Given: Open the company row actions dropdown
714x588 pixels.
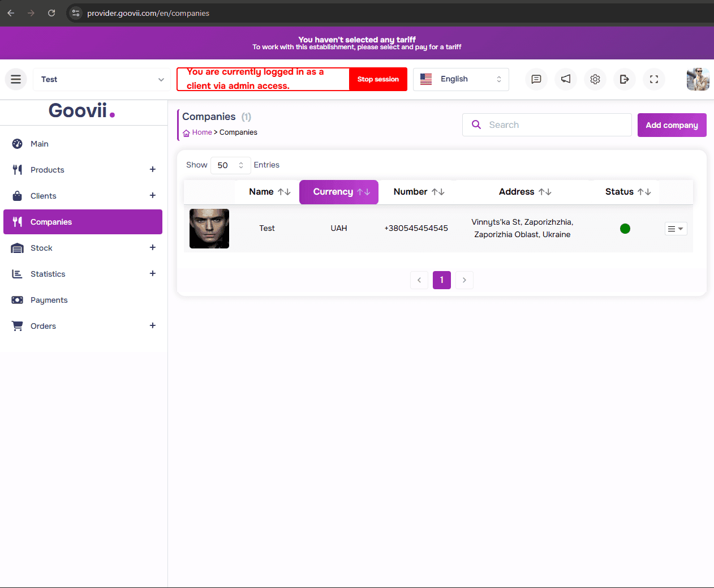Looking at the screenshot, I should (676, 228).
